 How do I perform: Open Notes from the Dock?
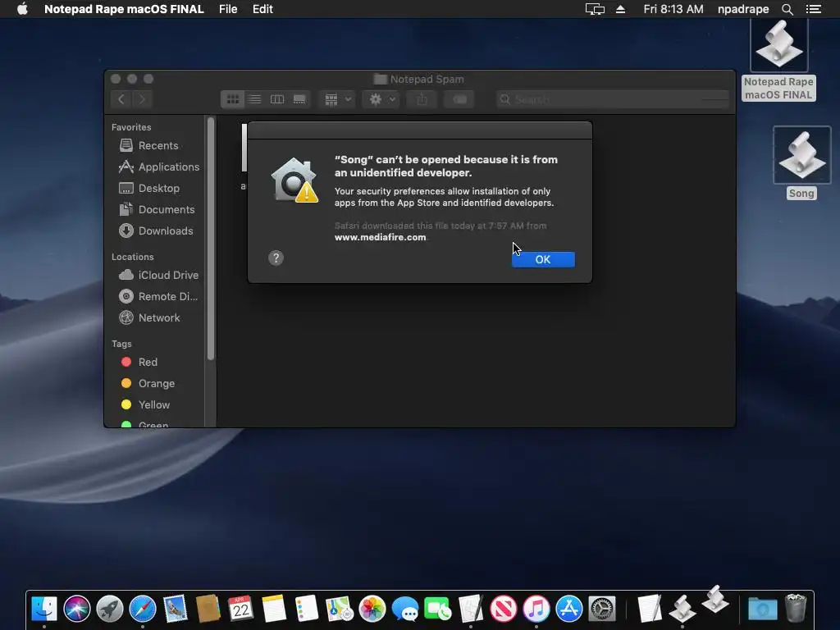point(274,609)
